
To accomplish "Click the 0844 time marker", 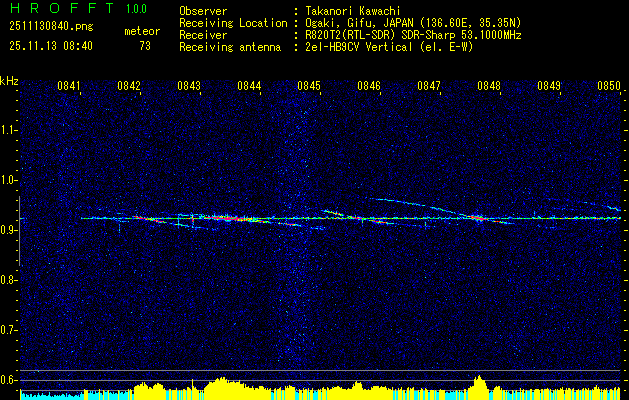I will pos(249,86).
